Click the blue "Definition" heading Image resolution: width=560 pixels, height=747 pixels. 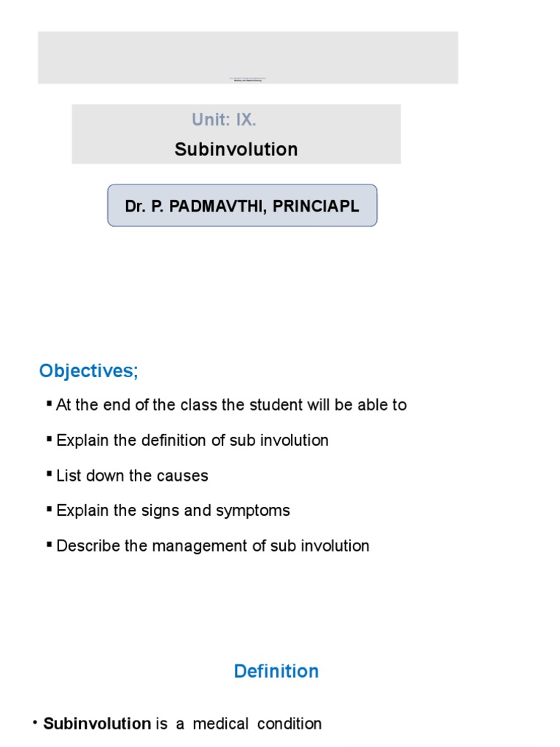pos(276,671)
